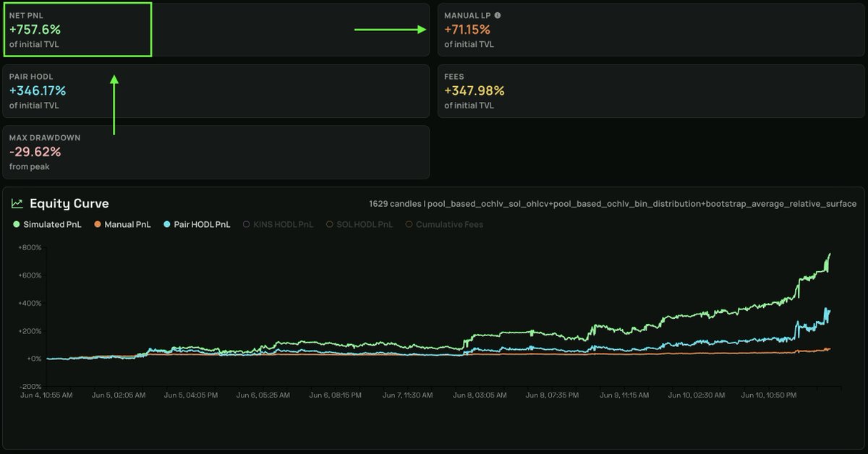Click the NET PNL card label

click(x=26, y=15)
